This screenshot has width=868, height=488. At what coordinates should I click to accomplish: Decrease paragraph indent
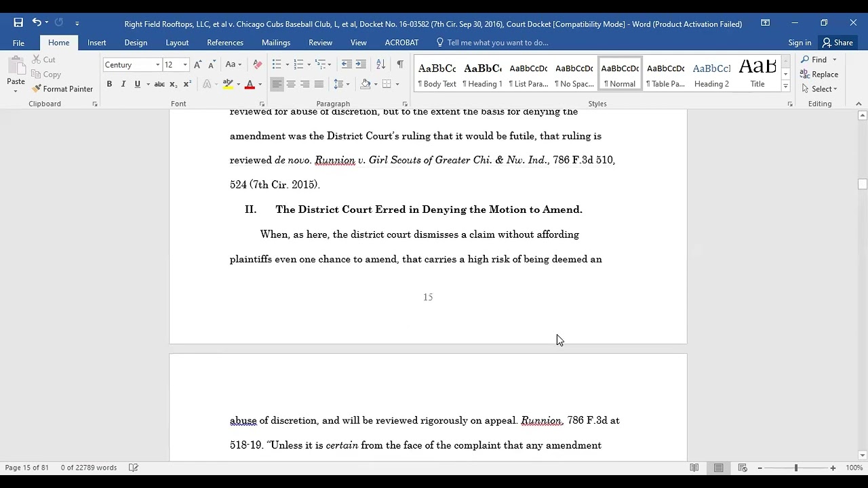point(347,64)
